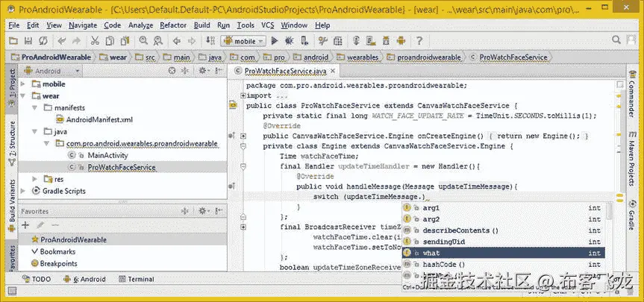This screenshot has height=302, width=644.
Task: Collapse the java folder
Action: tap(35, 132)
